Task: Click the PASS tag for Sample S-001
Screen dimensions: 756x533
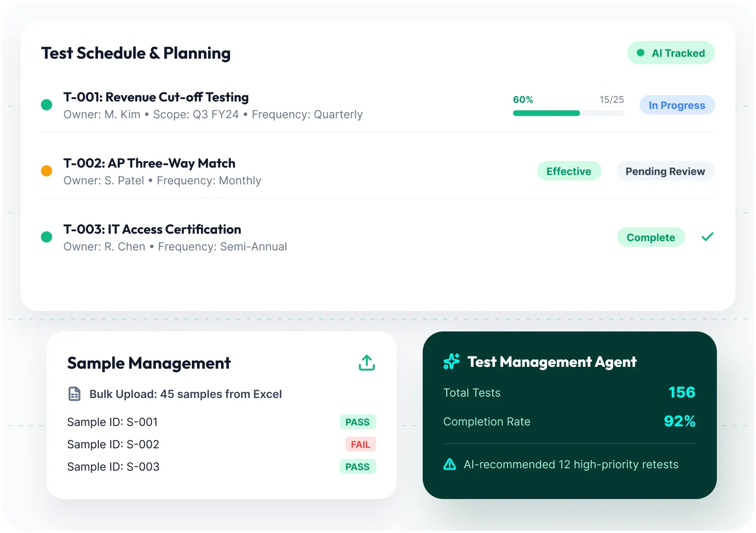Action: (358, 422)
